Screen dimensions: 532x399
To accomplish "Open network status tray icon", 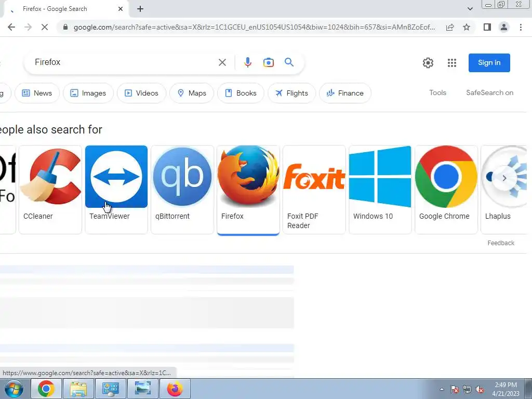I will click(x=467, y=390).
